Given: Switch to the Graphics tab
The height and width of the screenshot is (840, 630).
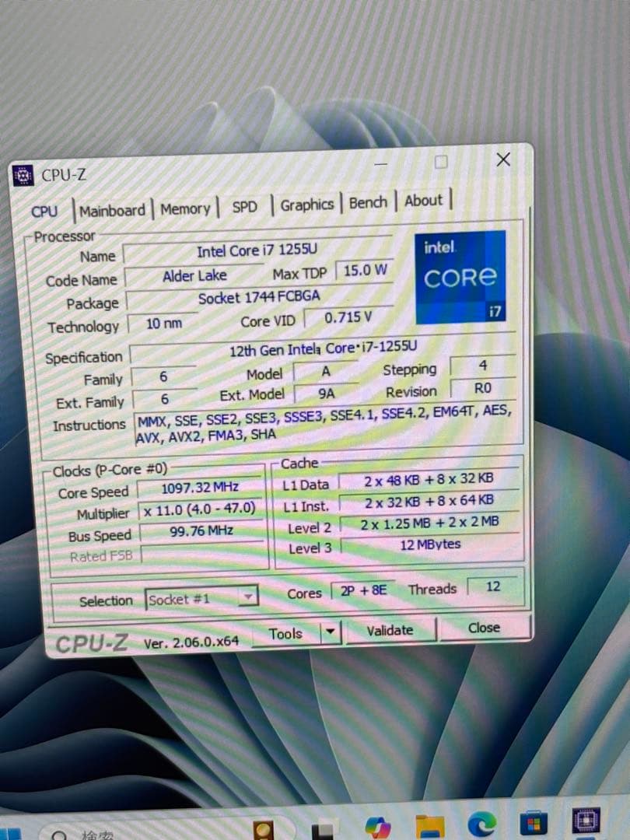Looking at the screenshot, I should tap(306, 205).
